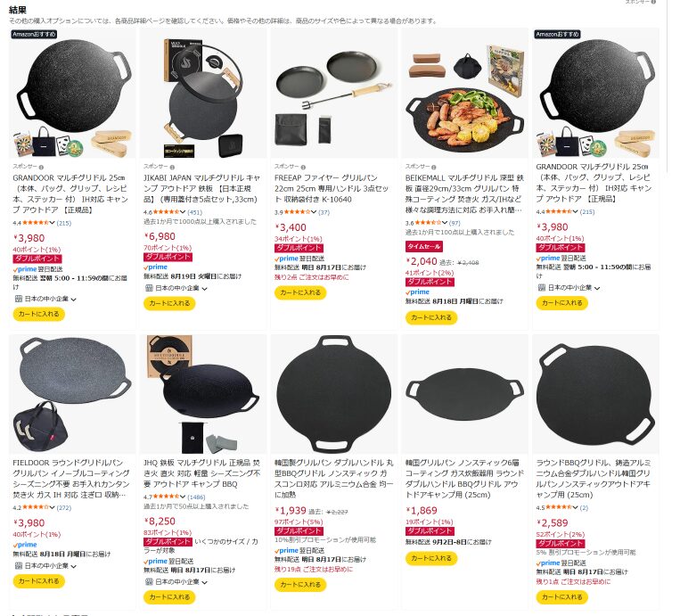Click sponsor info icon under JIKABI JAPAN product
This screenshot has width=680, height=616.
coord(172,168)
